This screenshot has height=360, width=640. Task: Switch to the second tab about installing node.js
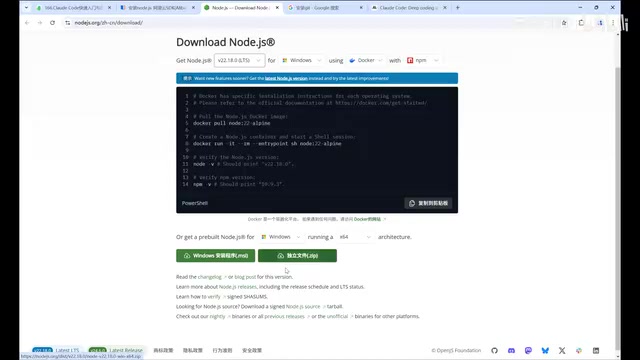pos(157,7)
